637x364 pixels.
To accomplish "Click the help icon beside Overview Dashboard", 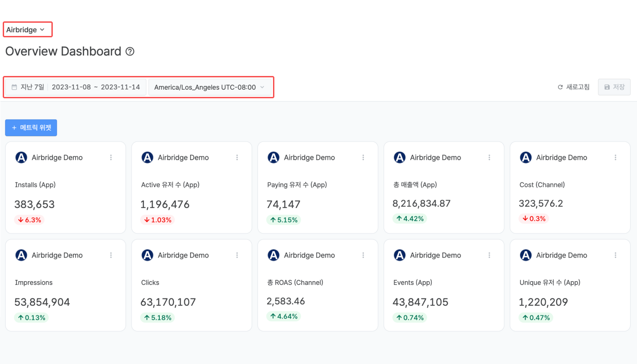I will [x=130, y=51].
